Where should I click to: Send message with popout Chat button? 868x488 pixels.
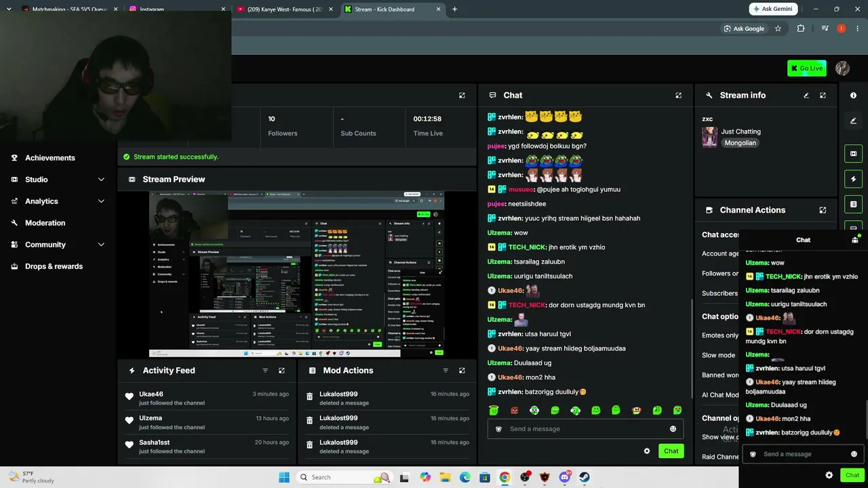point(852,475)
